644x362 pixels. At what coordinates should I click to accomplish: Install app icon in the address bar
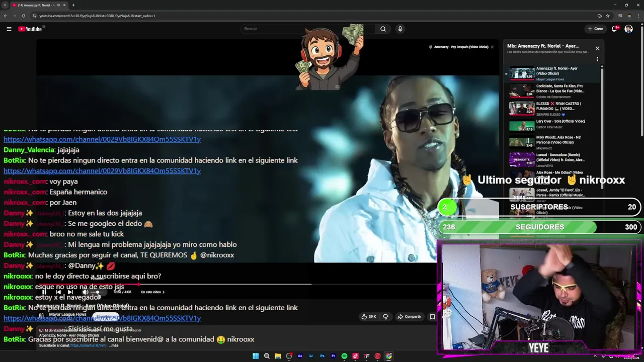599,16
